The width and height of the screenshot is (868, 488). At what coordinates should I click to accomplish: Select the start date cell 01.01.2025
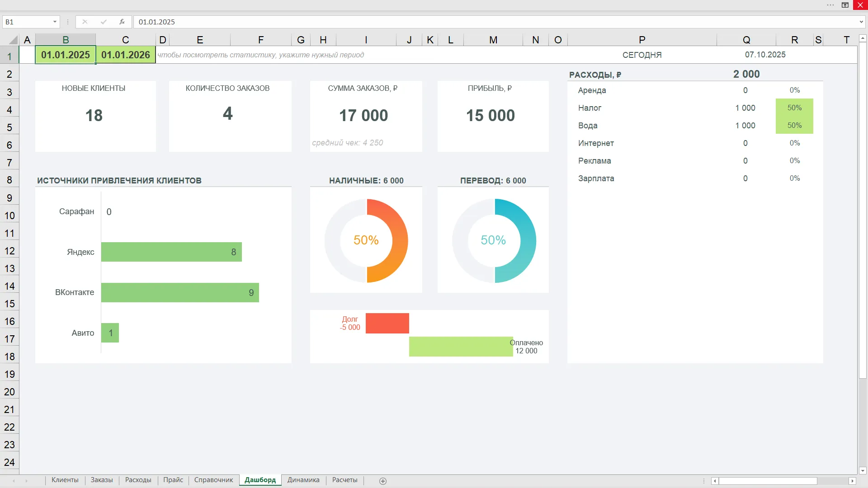tap(66, 55)
